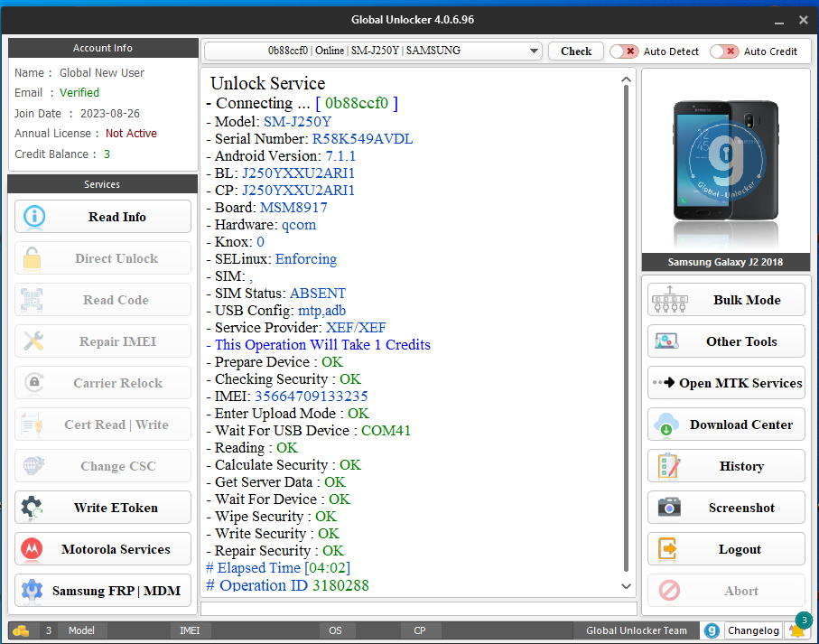Click the log scroll down arrow
This screenshot has width=819, height=644.
click(626, 586)
